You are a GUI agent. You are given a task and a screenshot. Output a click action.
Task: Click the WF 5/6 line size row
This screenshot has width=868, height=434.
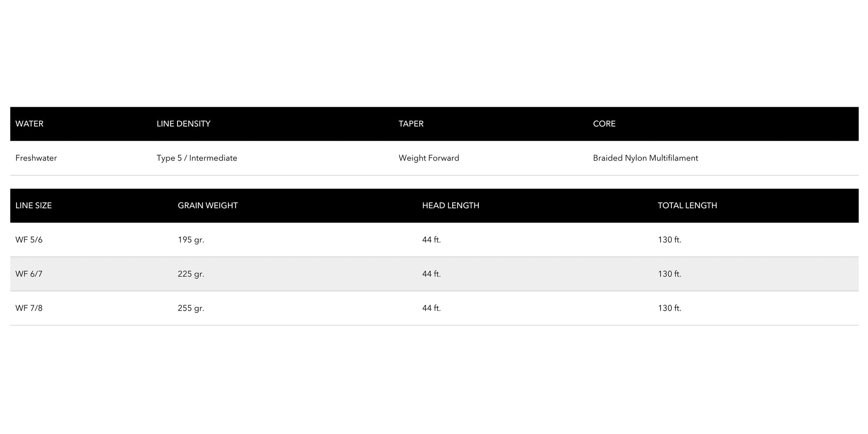click(x=29, y=240)
